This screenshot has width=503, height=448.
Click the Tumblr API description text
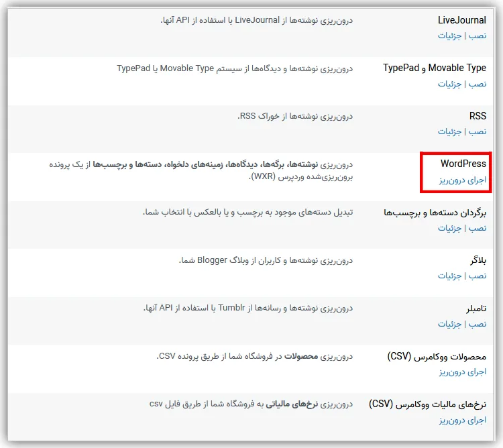point(248,309)
